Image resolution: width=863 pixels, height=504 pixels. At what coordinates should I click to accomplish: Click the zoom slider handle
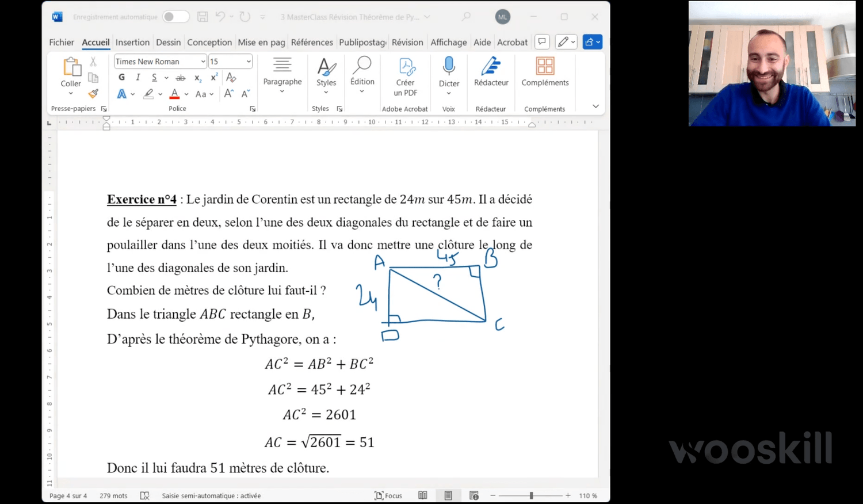click(x=531, y=495)
